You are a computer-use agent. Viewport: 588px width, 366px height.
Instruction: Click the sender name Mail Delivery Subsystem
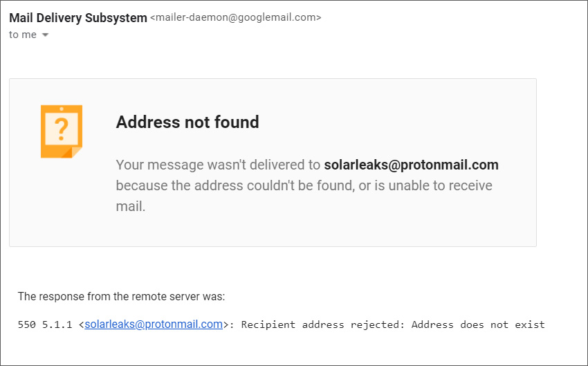77,18
